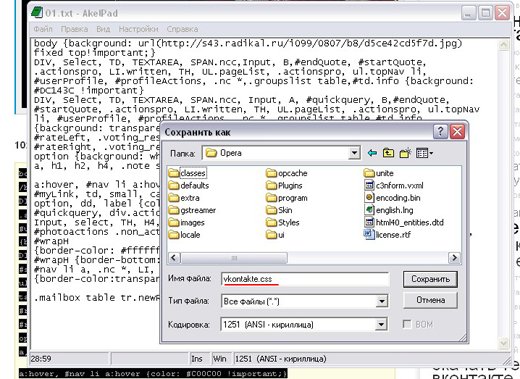Viewport: 520px width, 379px height.
Task: Select the classes folder
Action: click(187, 173)
